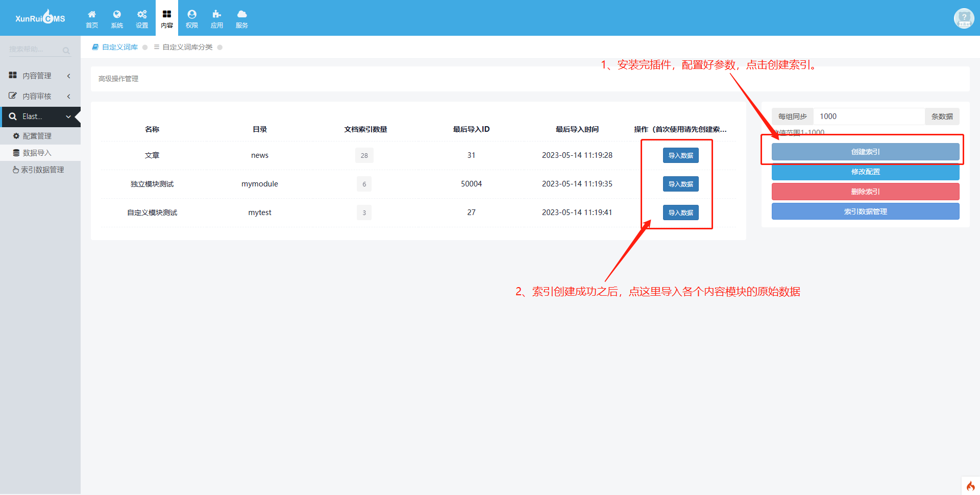Click the XunRuiCMS logo
The width and height of the screenshot is (980, 495).
40,18
